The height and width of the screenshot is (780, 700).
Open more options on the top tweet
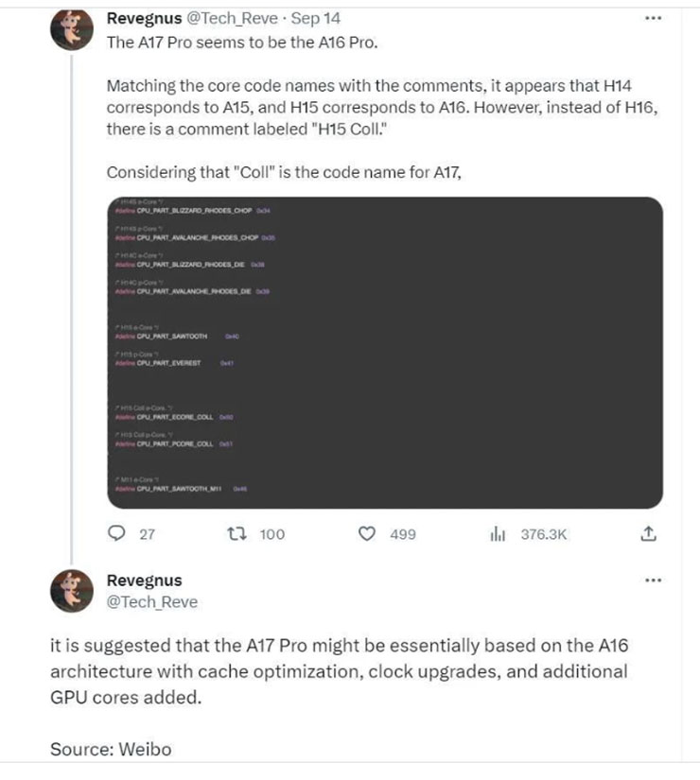[652, 17]
